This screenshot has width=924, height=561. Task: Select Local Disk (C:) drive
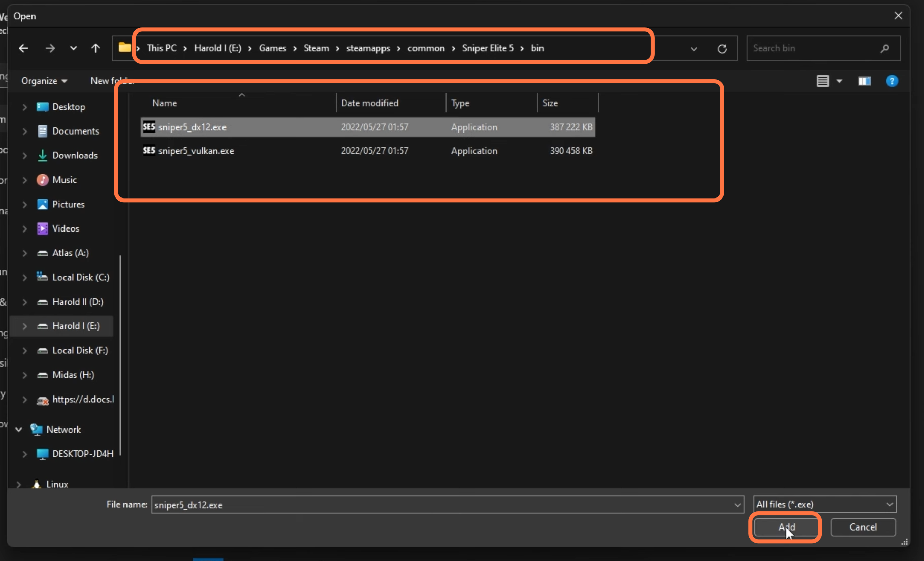(x=81, y=277)
